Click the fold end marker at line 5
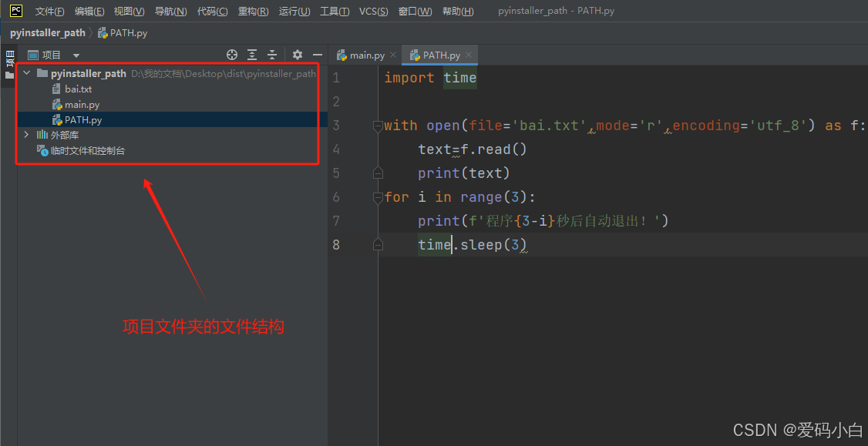868x446 pixels. (378, 173)
